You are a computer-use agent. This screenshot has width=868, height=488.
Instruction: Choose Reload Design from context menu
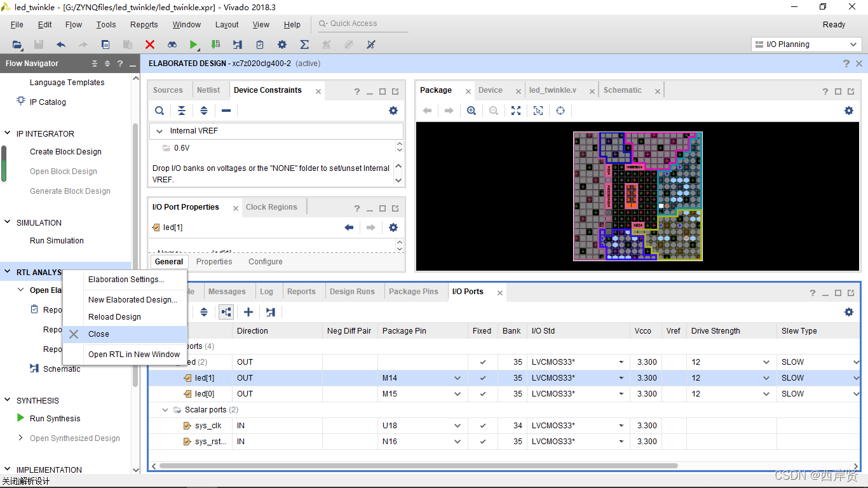(x=125, y=317)
